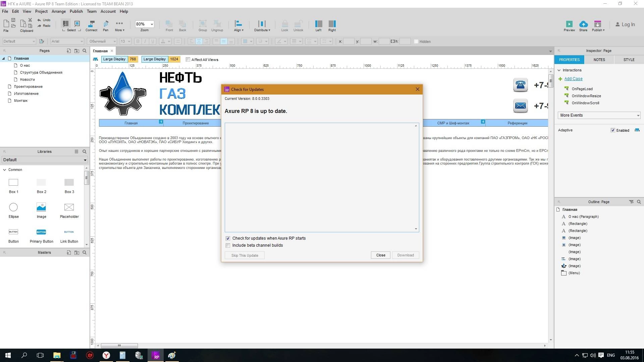Select the Connect tool in toolbar

(x=91, y=26)
